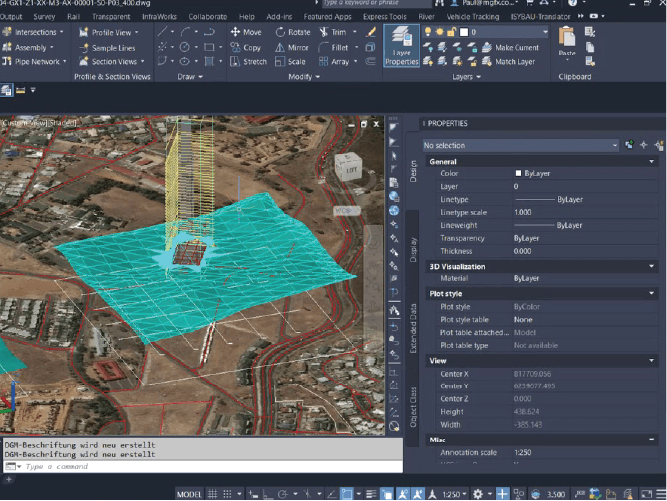The height and width of the screenshot is (501, 667).
Task: Click the Match Layer button
Action: [x=509, y=62]
